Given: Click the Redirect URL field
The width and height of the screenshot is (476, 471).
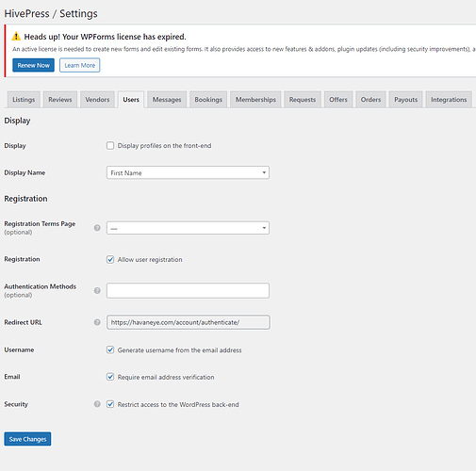Looking at the screenshot, I should pos(189,322).
